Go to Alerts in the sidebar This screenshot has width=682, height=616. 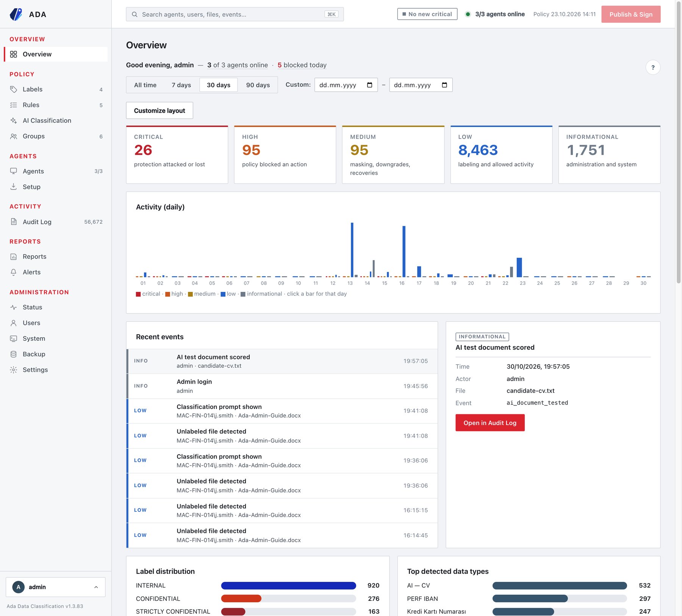coord(56,272)
